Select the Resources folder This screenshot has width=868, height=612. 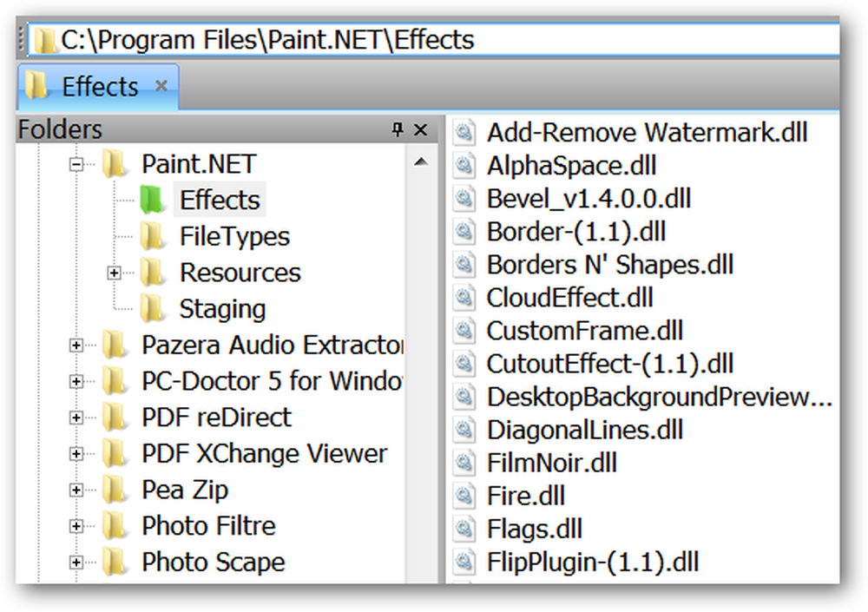click(240, 273)
